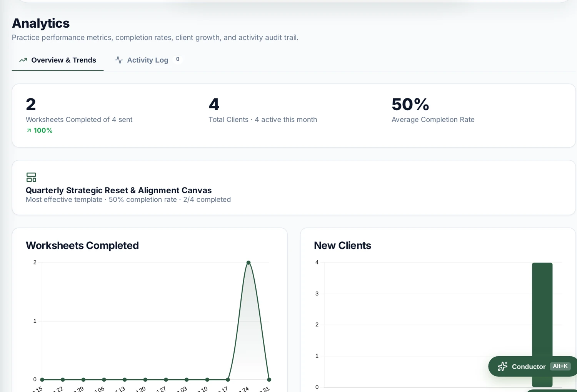The height and width of the screenshot is (392, 577).
Task: Click the 100% change indicator
Action: pos(39,131)
